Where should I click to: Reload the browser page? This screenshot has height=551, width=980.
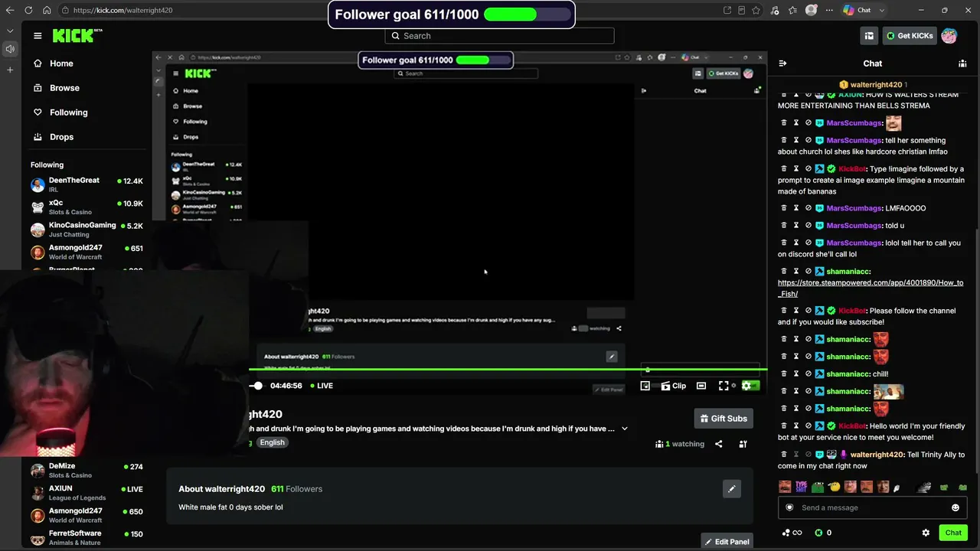(28, 10)
